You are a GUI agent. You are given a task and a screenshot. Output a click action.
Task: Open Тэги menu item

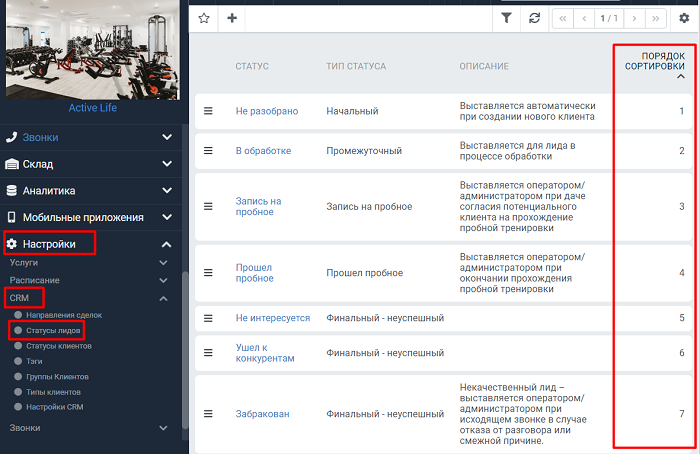click(x=34, y=361)
